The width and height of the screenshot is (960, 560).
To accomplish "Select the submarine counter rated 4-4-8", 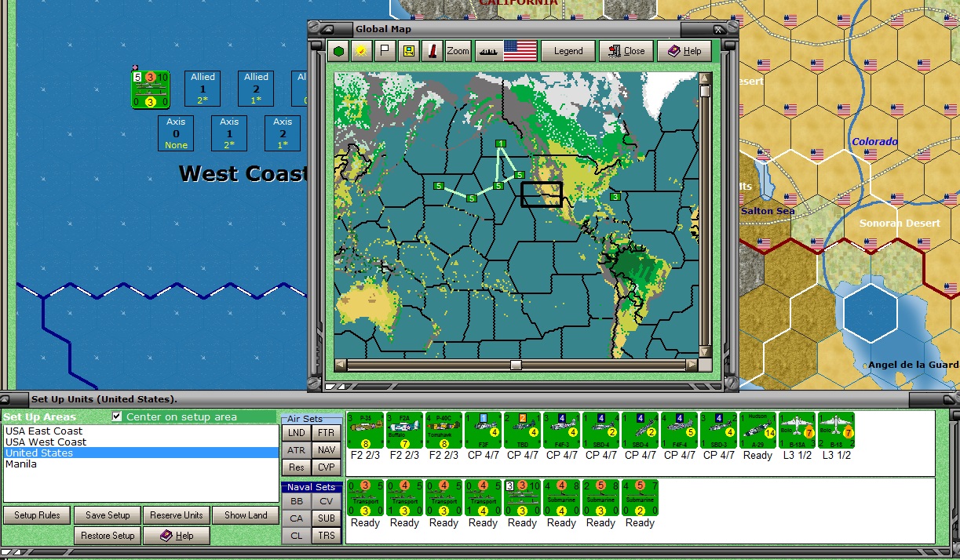I will pos(561,498).
